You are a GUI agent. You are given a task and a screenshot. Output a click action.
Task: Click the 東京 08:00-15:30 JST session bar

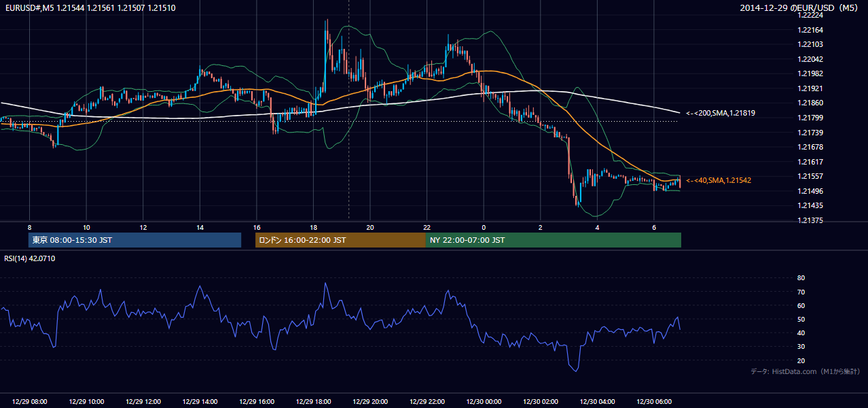pos(134,240)
